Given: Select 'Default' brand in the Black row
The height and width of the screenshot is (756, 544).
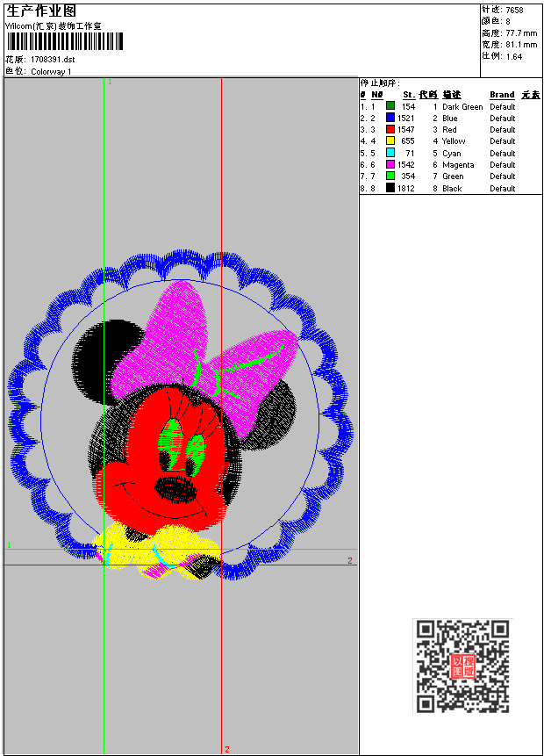Looking at the screenshot, I should point(503,189).
